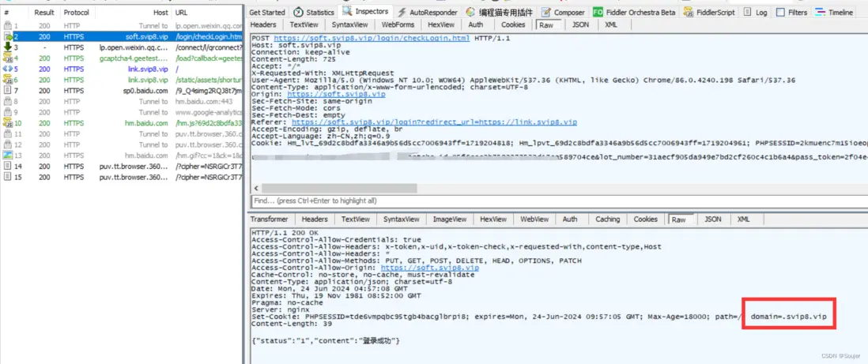Select session 9 www.google-analytics tunnel row
The width and height of the screenshot is (868, 364).
122,112
